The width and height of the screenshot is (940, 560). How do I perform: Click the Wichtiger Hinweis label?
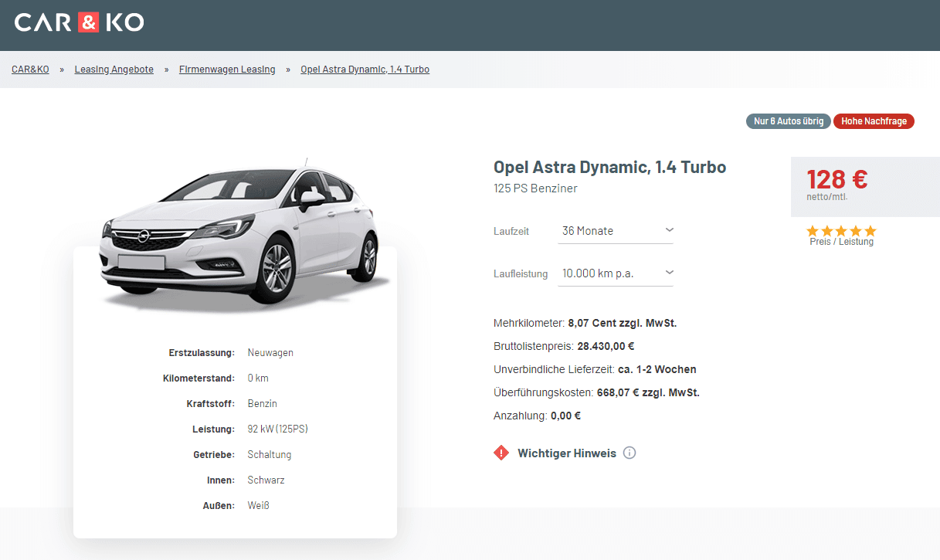567,453
